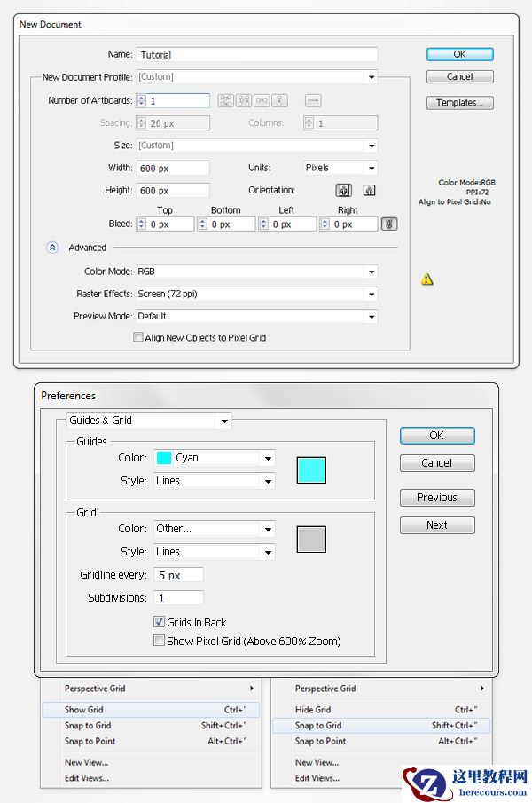The image size is (532, 803).
Task: Click the cyan guides color swatch
Action: pos(311,470)
